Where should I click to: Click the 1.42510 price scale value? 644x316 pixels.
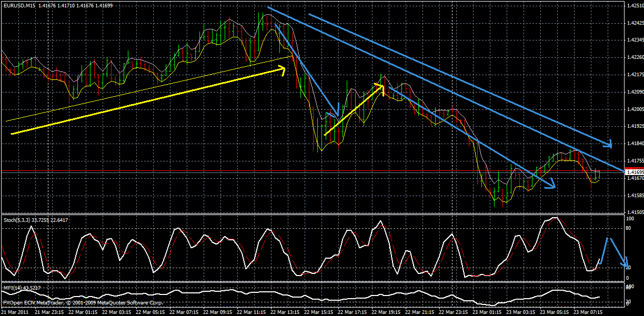[635, 6]
